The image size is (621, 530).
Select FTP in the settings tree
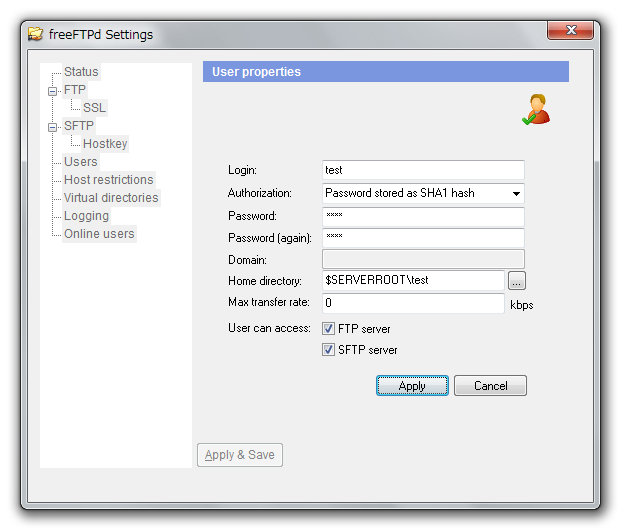pos(74,90)
